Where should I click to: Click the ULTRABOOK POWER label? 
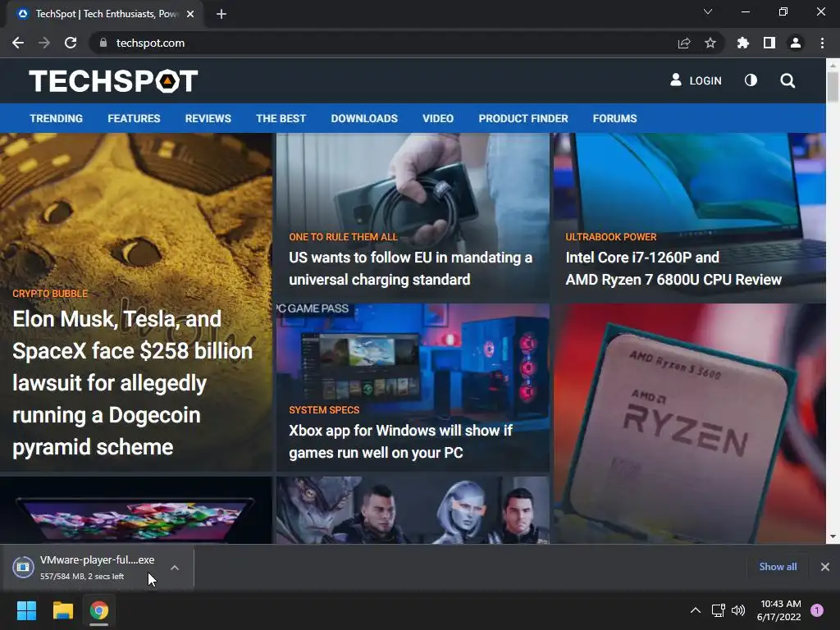click(610, 237)
